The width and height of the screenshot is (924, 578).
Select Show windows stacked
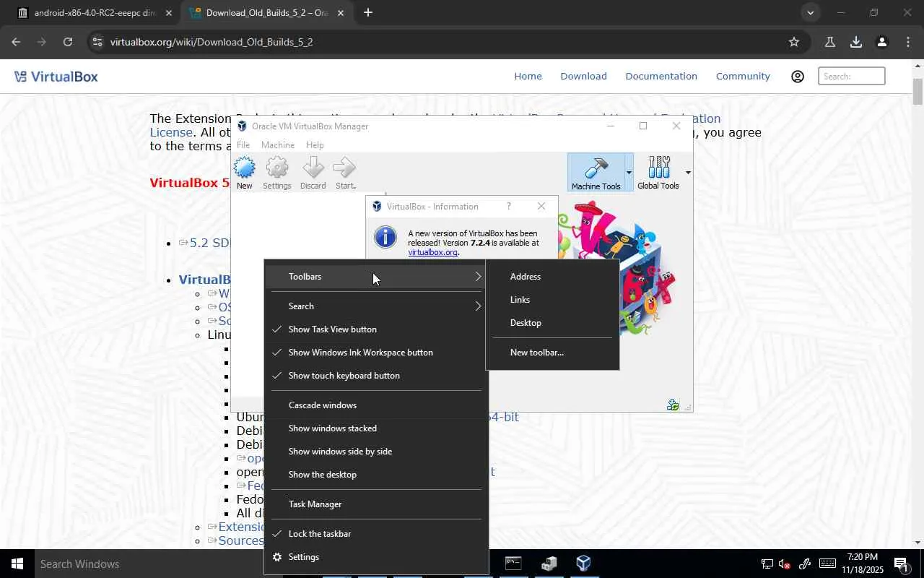tap(376, 428)
